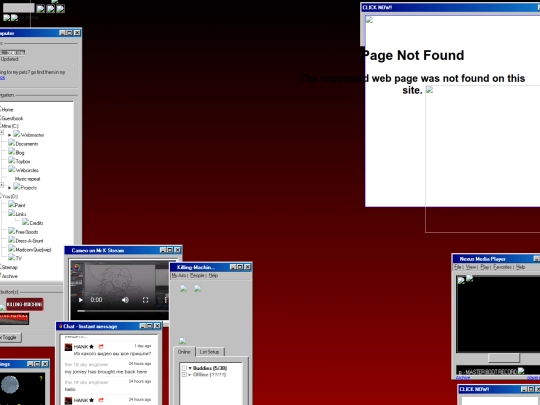Open Help menu in Nexus Media Player
This screenshot has height=405, width=540.
point(520,267)
